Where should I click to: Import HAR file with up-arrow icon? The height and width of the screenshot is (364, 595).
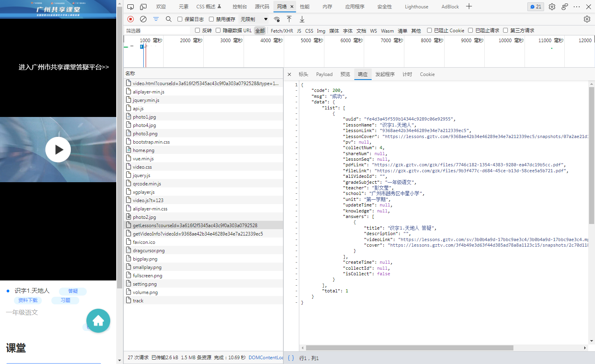click(289, 19)
